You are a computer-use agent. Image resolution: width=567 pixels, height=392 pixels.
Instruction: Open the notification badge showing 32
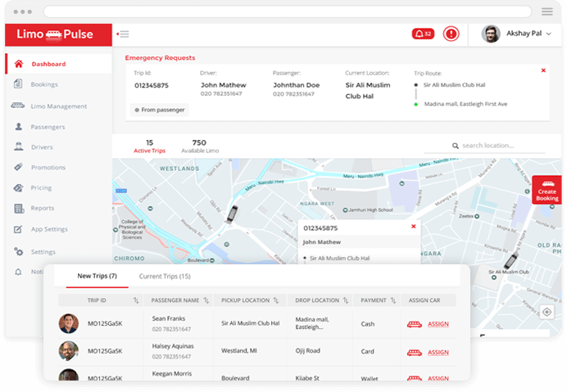point(423,34)
